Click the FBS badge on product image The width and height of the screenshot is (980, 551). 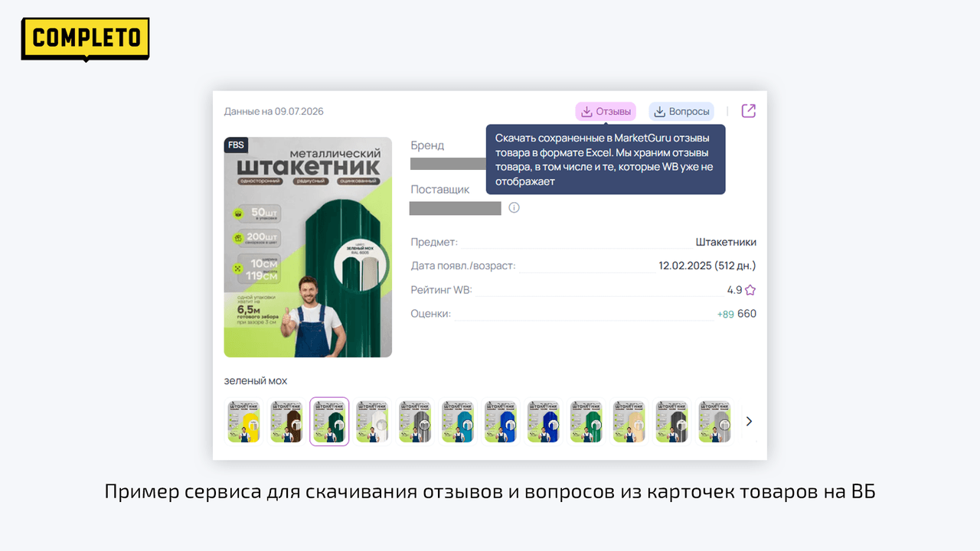click(x=237, y=145)
